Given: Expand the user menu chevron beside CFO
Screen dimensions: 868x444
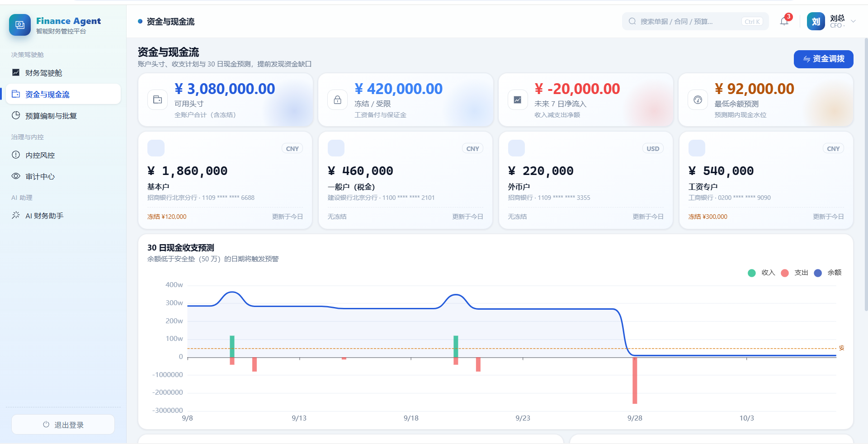Looking at the screenshot, I should [x=853, y=21].
